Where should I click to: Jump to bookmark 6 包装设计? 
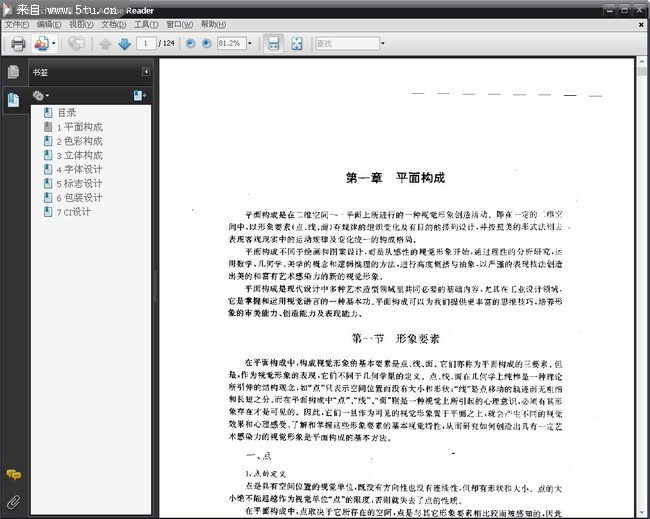pyautogui.click(x=79, y=197)
